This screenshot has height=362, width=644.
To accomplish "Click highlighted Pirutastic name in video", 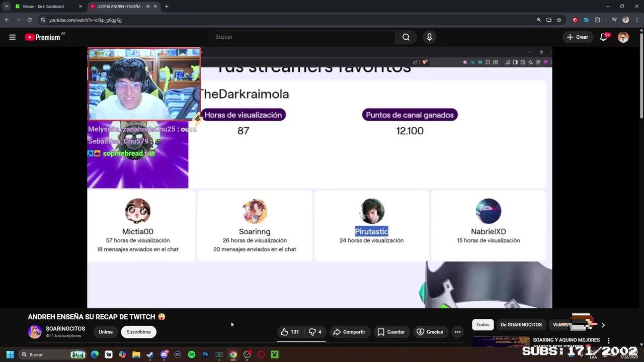I will tap(371, 231).
